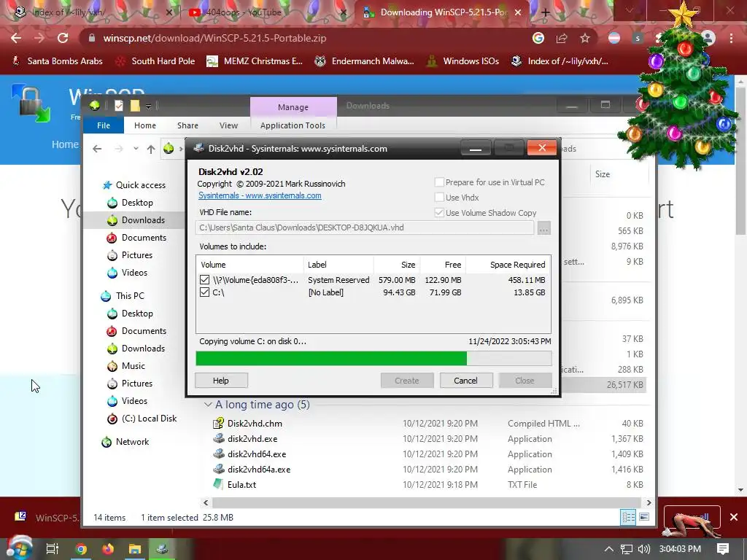Toggle Prepare for use in Virtual PC

click(439, 182)
